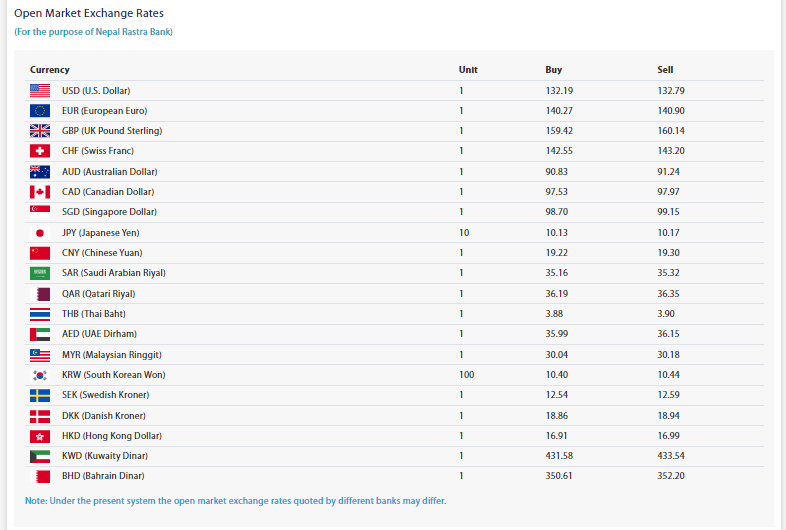This screenshot has height=530, width=786.
Task: Click the Buy column header
Action: [x=553, y=70]
